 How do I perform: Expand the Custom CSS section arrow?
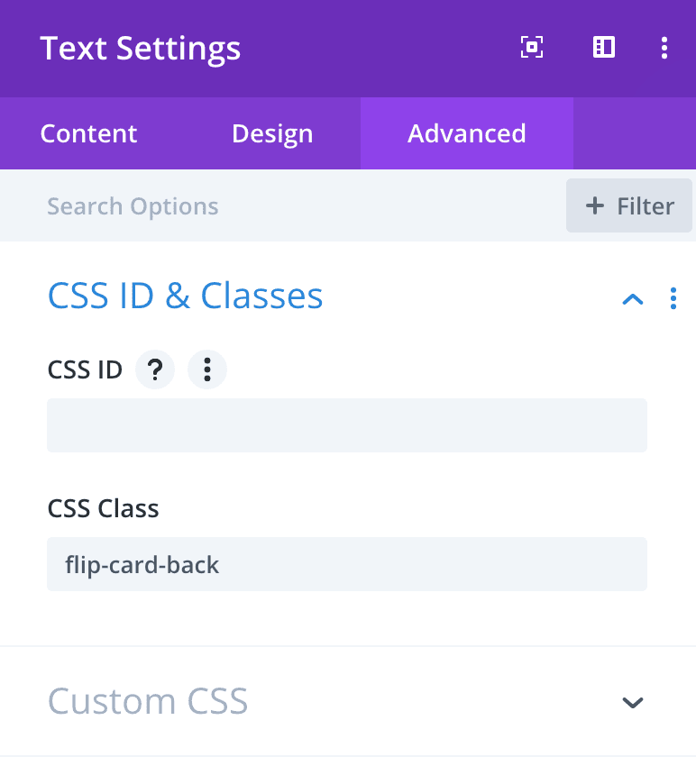(633, 703)
